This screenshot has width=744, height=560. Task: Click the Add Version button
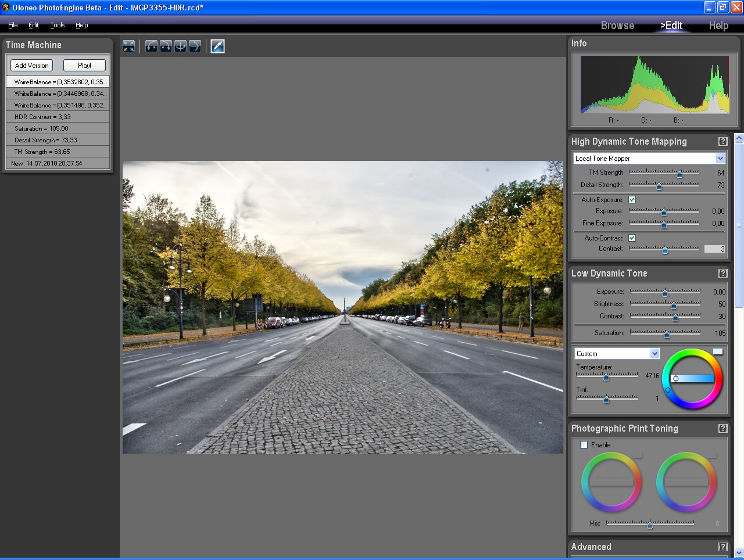(x=31, y=65)
